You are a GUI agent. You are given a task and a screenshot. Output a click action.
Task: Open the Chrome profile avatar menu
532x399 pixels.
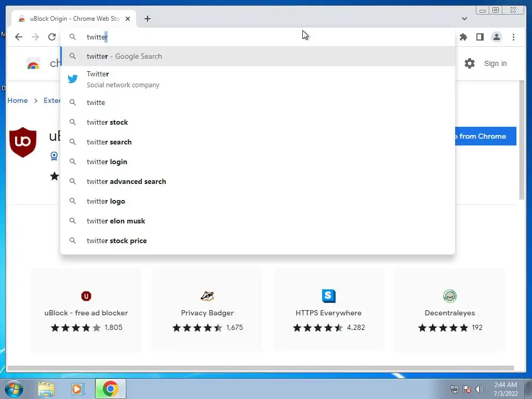point(496,37)
